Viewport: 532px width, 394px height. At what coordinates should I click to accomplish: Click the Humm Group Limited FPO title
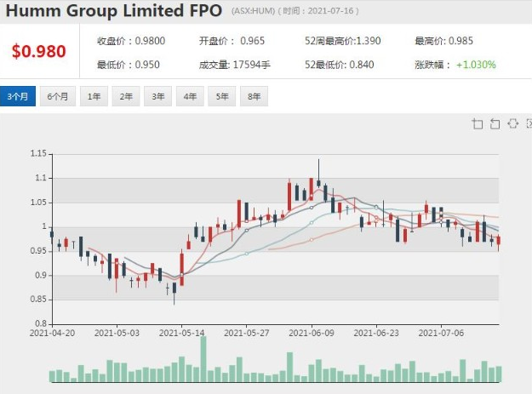click(x=113, y=11)
